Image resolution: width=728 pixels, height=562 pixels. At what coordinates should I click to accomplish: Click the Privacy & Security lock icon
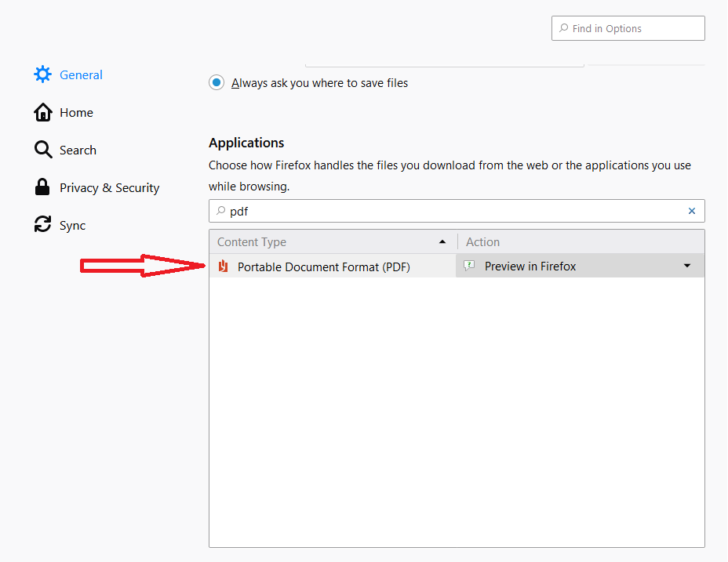pyautogui.click(x=42, y=187)
